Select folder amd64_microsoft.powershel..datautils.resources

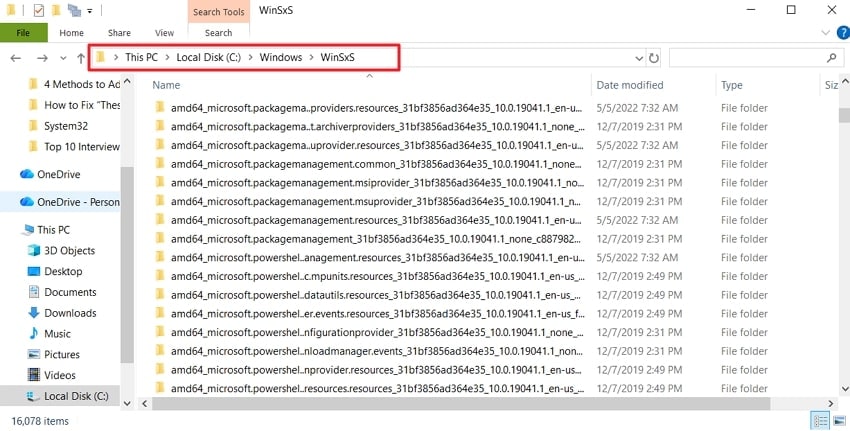[369, 295]
